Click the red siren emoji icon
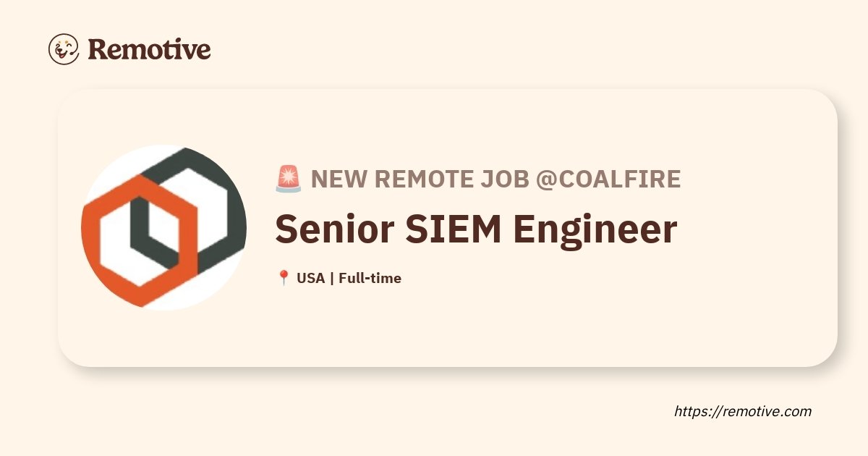The width and height of the screenshot is (868, 456). (x=288, y=178)
